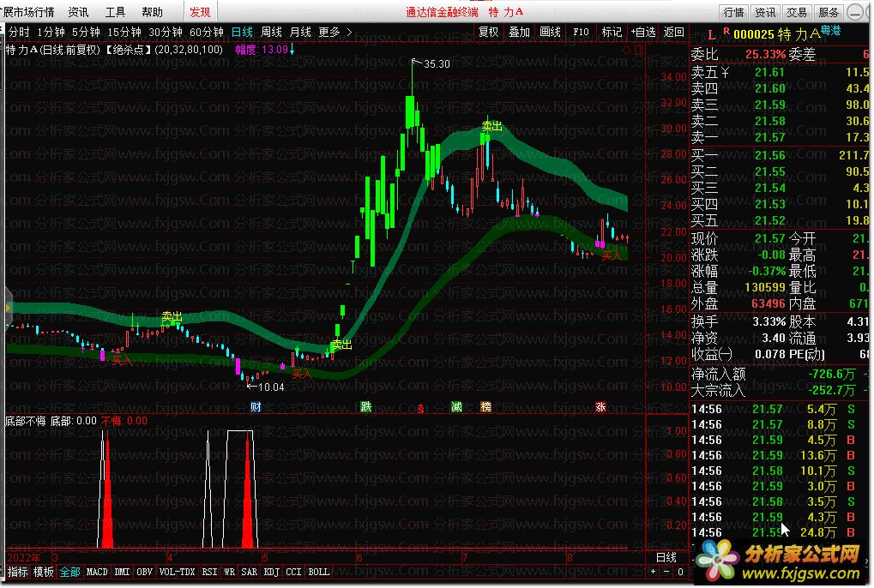874x588 pixels.
Task: Add stock with the +自选 button
Action: pos(643,33)
